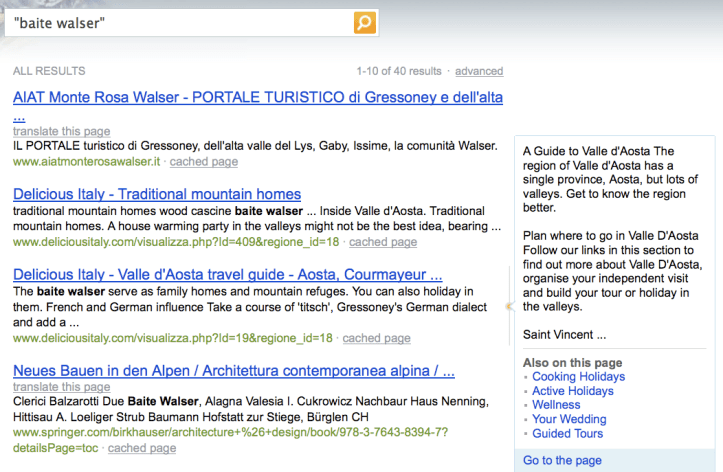The width and height of the screenshot is (723, 472).
Task: View cached page for visualizza.php?Id=409 result
Action: pyautogui.click(x=383, y=242)
